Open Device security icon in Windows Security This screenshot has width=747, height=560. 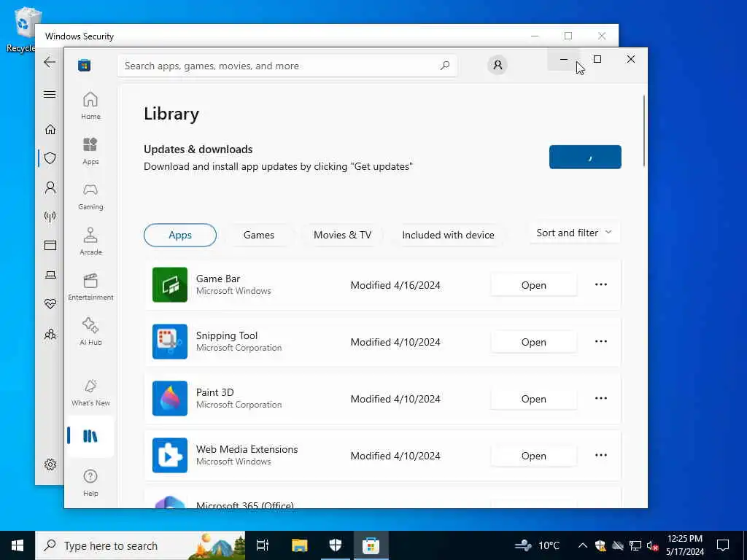50,275
